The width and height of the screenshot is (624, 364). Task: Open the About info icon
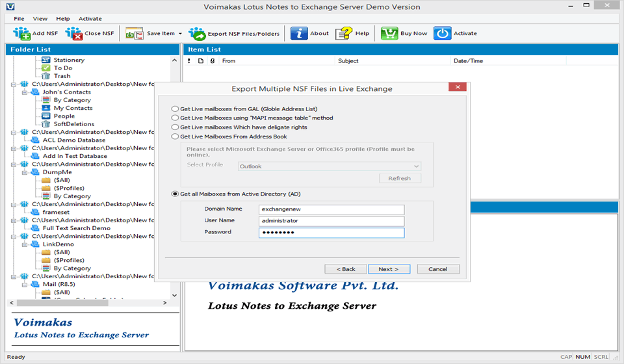tap(299, 34)
